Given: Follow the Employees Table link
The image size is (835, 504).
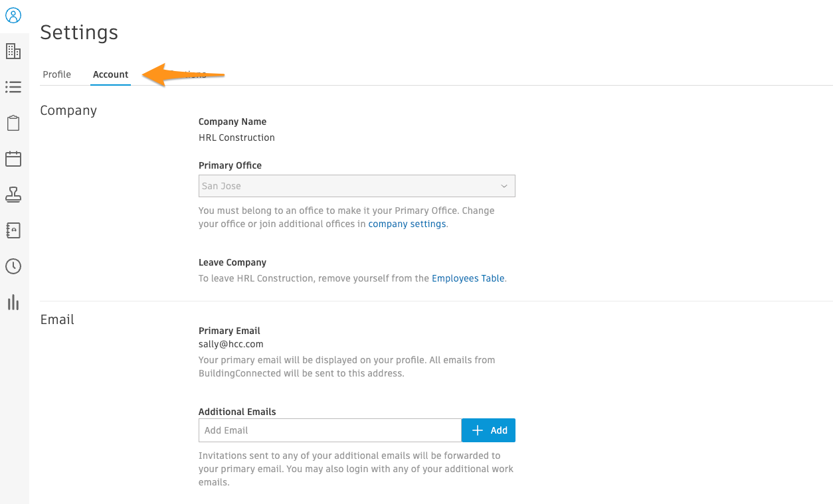Looking at the screenshot, I should click(468, 278).
